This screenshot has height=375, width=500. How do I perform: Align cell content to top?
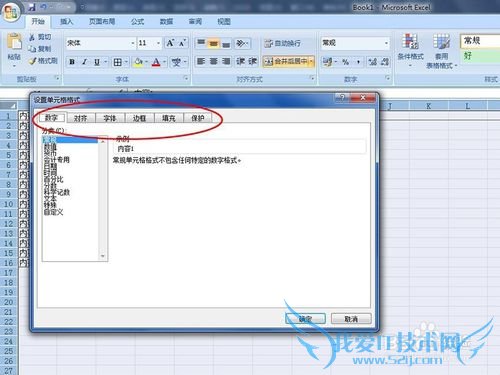coord(201,43)
